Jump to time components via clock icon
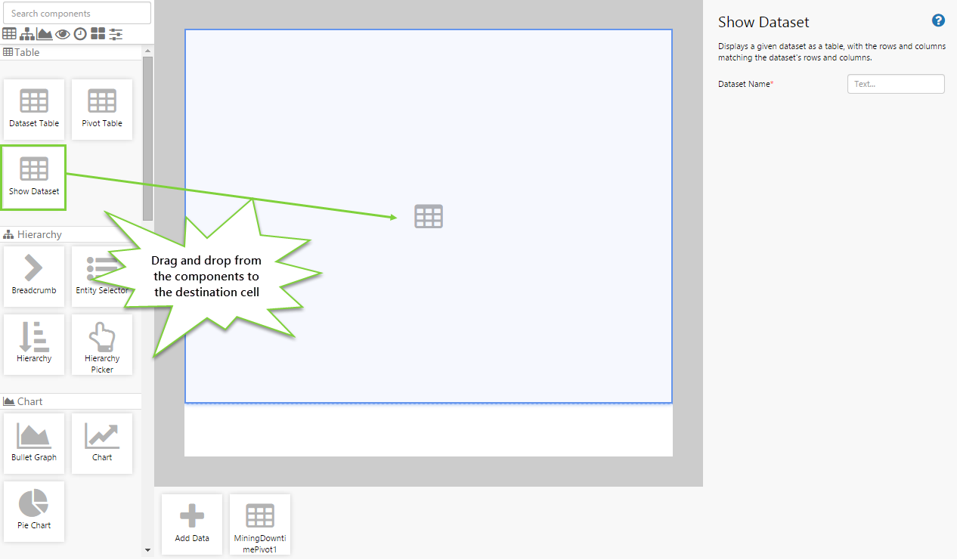 pyautogui.click(x=80, y=34)
